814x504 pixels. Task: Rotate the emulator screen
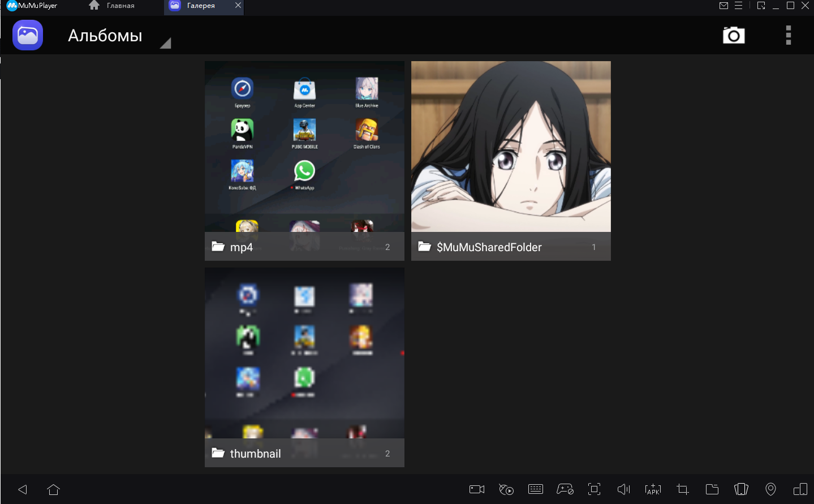[741, 489]
